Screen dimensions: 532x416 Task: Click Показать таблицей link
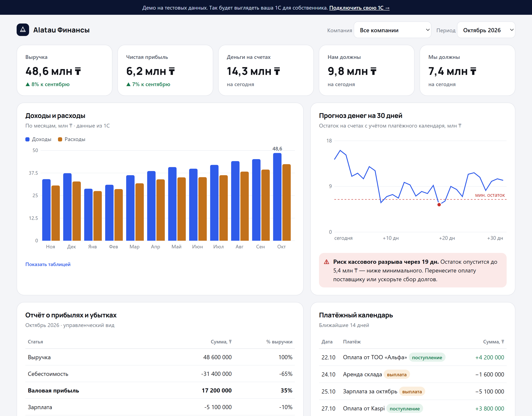[48, 264]
